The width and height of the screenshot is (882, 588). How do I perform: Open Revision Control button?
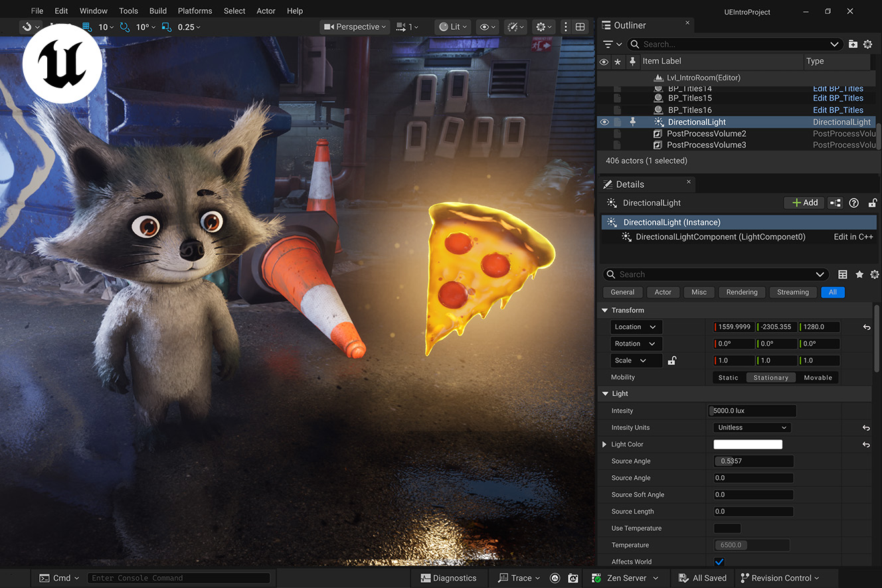click(780, 578)
